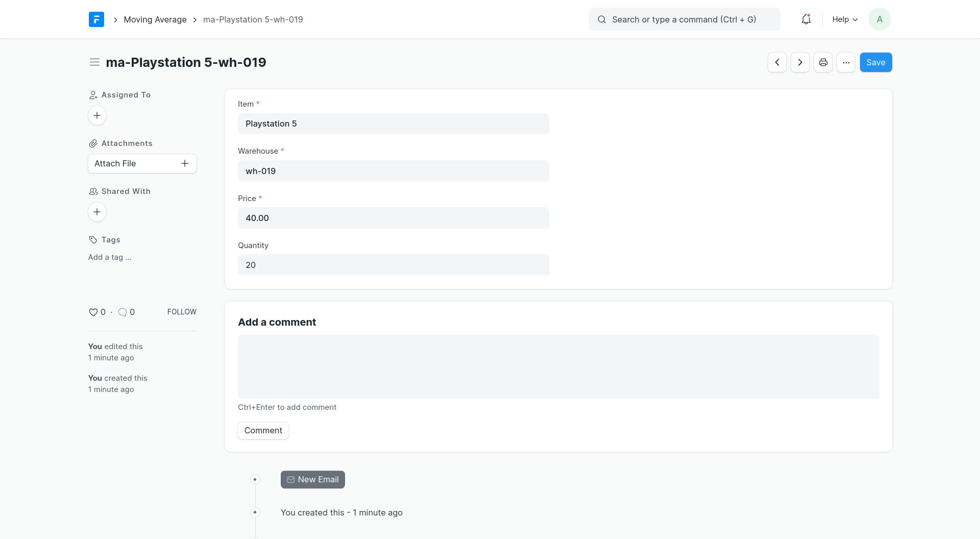Click the comment count bubble icon
Image resolution: width=980 pixels, height=539 pixels.
(x=122, y=312)
